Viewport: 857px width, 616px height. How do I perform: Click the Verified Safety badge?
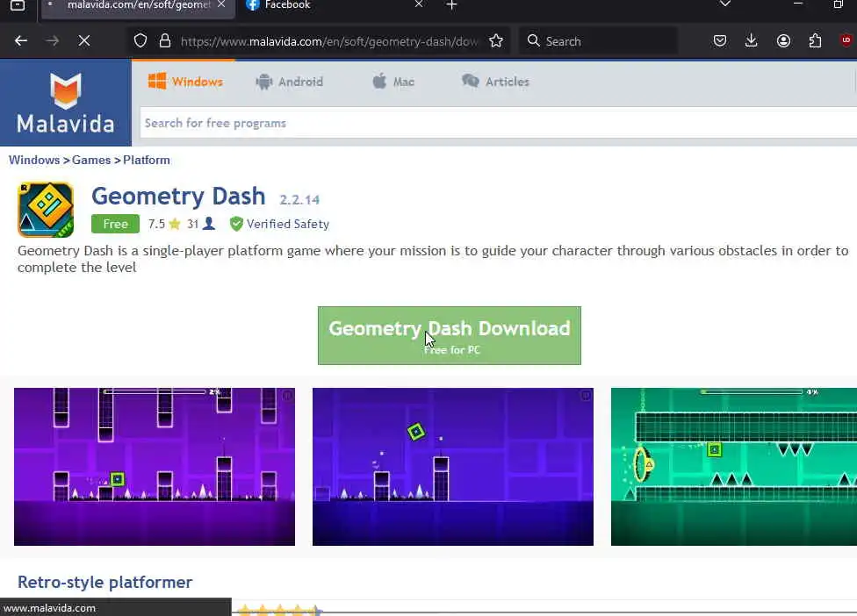[x=279, y=224]
